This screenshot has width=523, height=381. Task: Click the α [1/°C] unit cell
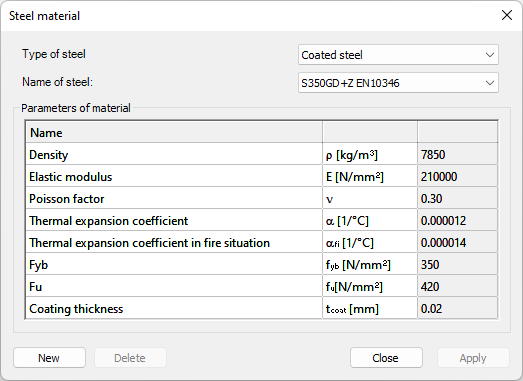pyautogui.click(x=370, y=221)
